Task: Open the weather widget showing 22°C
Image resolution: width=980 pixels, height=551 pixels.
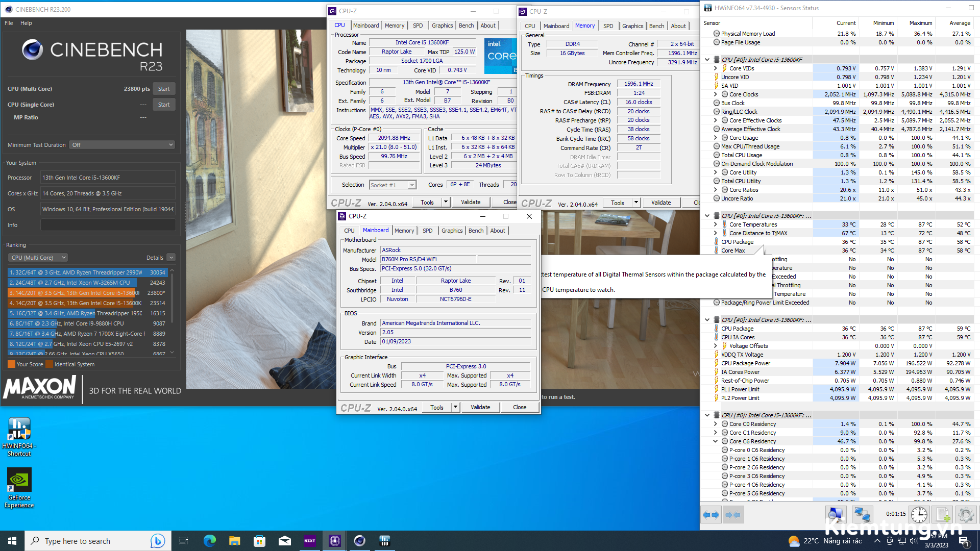Action: tap(825, 541)
